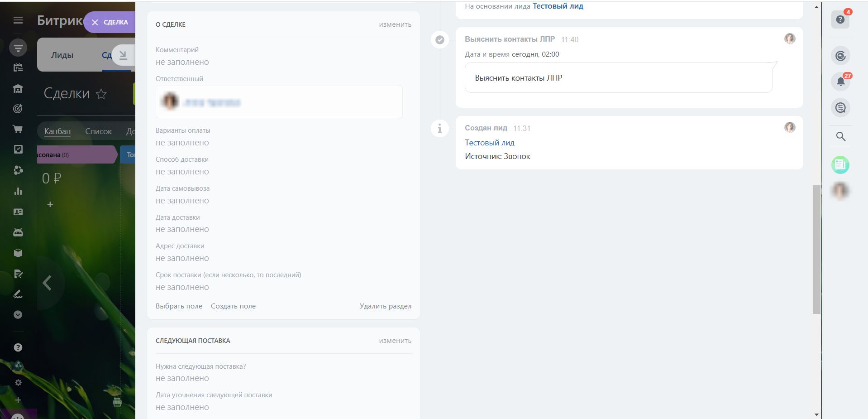Click the Выяснить контакты ЛПР description box
The image size is (868, 419).
(619, 77)
